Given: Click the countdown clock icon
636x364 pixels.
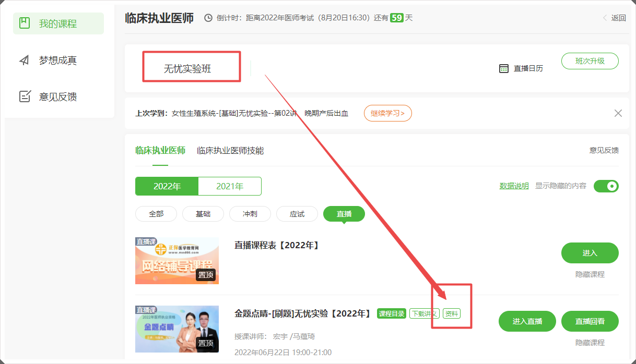Looking at the screenshot, I should 208,18.
